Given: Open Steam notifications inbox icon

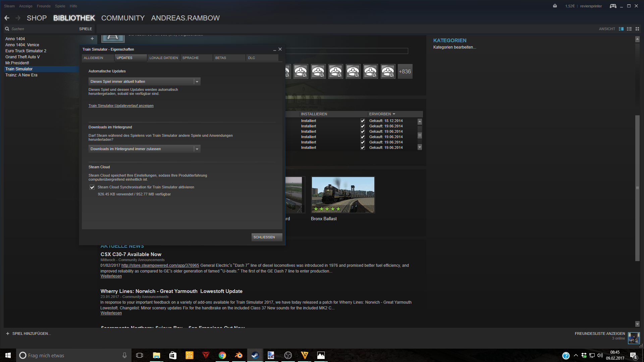Looking at the screenshot, I should pos(555,6).
